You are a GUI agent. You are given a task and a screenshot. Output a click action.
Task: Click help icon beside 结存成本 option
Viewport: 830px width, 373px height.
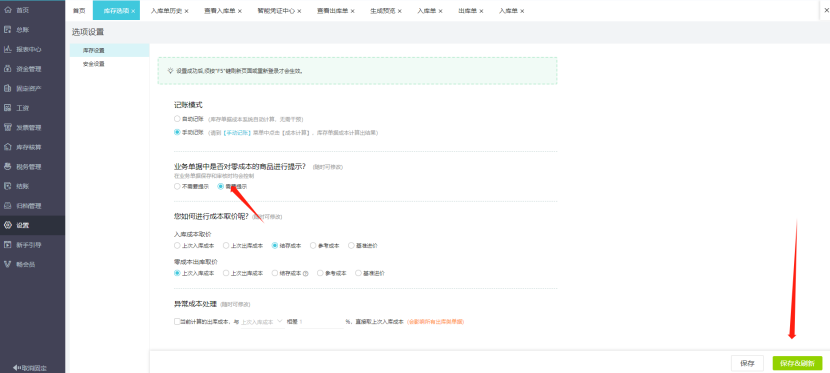305,274
